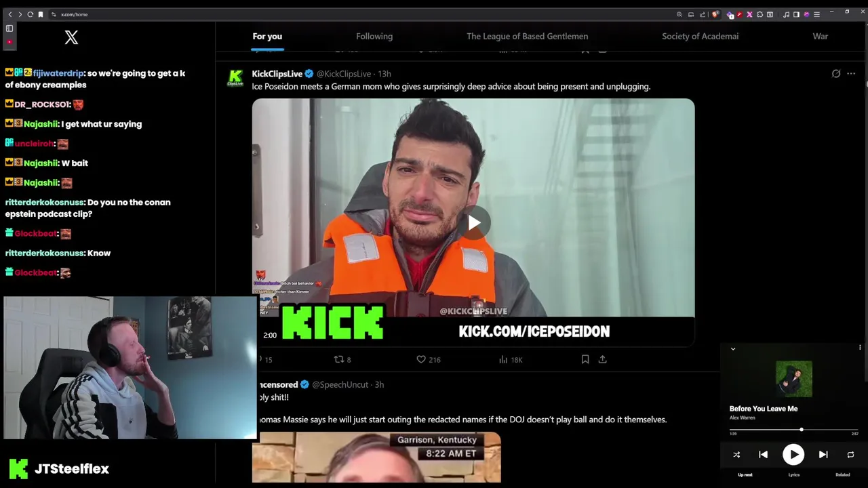Open the 13h timestamp on KickClipsLive post
Image resolution: width=868 pixels, height=488 pixels.
(x=384, y=74)
